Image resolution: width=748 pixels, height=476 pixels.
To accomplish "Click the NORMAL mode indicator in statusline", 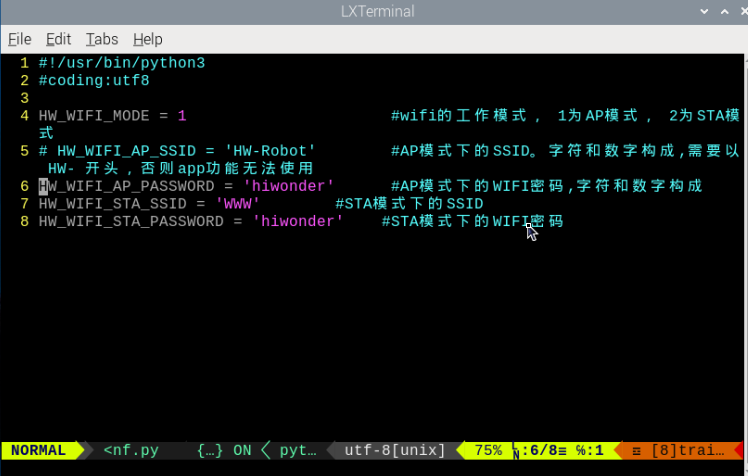I will [39, 450].
